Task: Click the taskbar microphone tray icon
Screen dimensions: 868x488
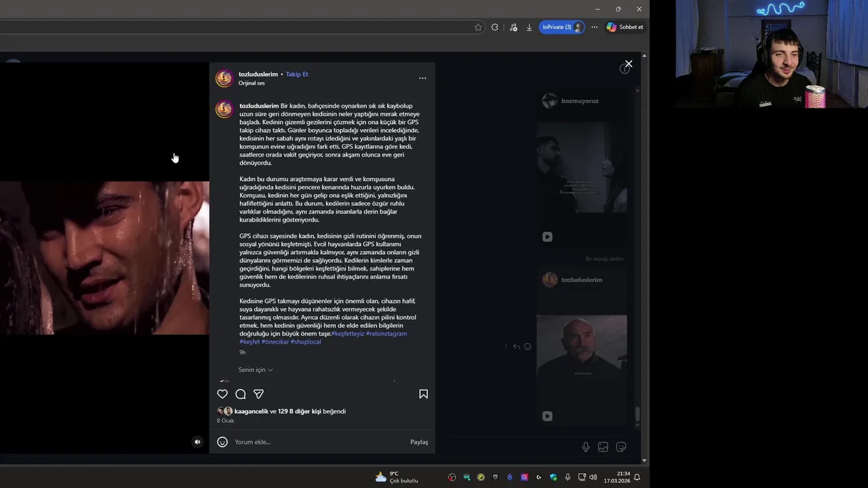Action: [x=568, y=477]
